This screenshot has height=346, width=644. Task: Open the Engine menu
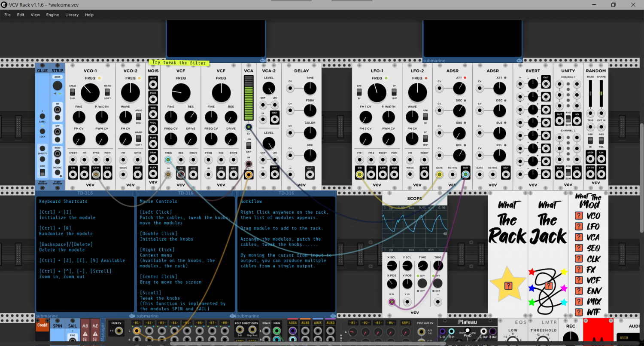[52, 15]
